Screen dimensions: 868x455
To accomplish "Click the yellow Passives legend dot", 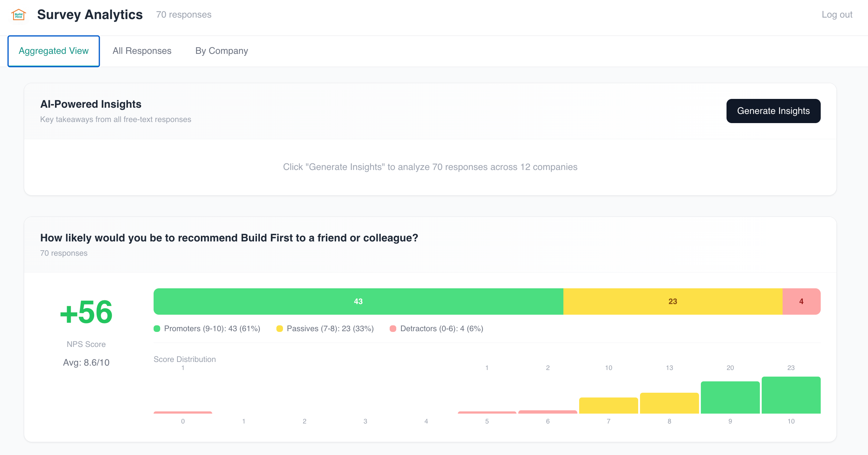I will [x=280, y=329].
